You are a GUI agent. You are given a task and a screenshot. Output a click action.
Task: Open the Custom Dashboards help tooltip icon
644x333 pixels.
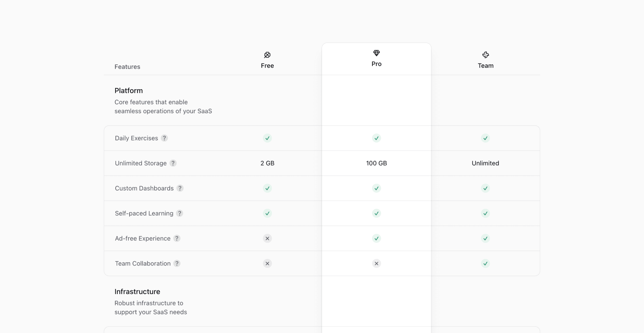click(180, 188)
